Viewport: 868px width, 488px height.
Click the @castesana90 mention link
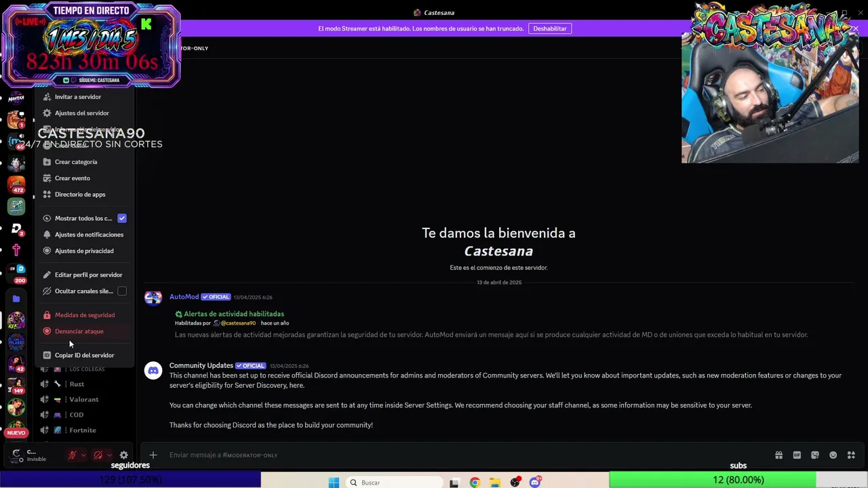238,323
